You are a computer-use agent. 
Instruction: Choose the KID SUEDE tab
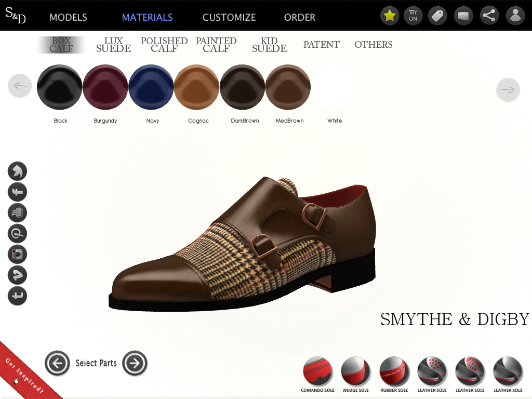pyautogui.click(x=270, y=45)
